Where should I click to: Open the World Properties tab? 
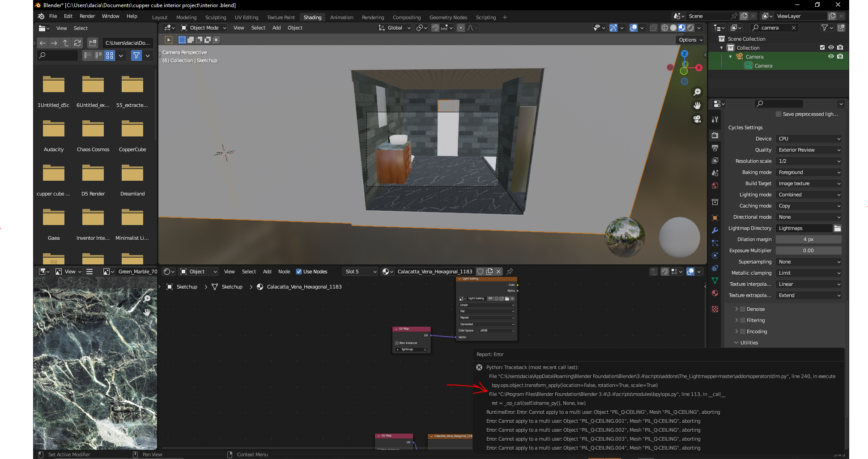715,186
